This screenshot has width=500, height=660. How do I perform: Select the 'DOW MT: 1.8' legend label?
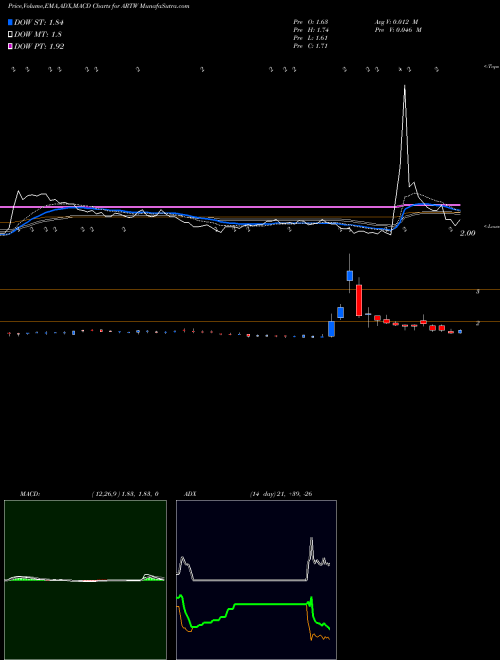tap(36, 35)
